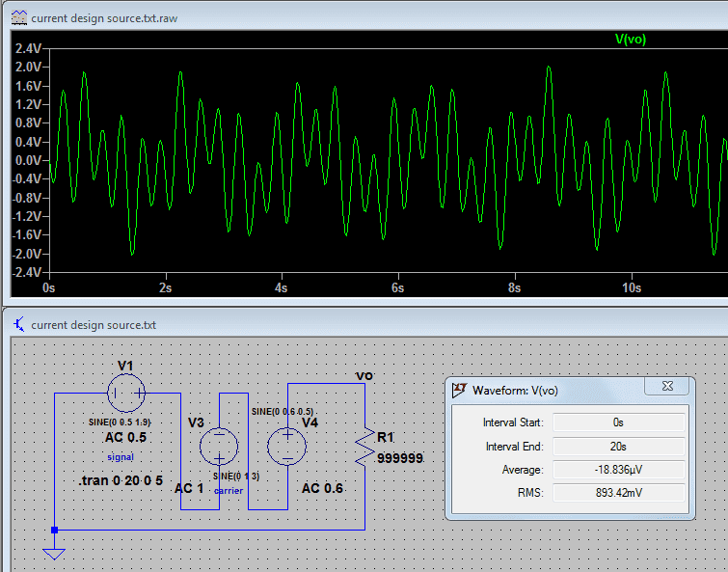Select the Average value field
Image resolution: width=728 pixels, height=572 pixels.
(619, 470)
